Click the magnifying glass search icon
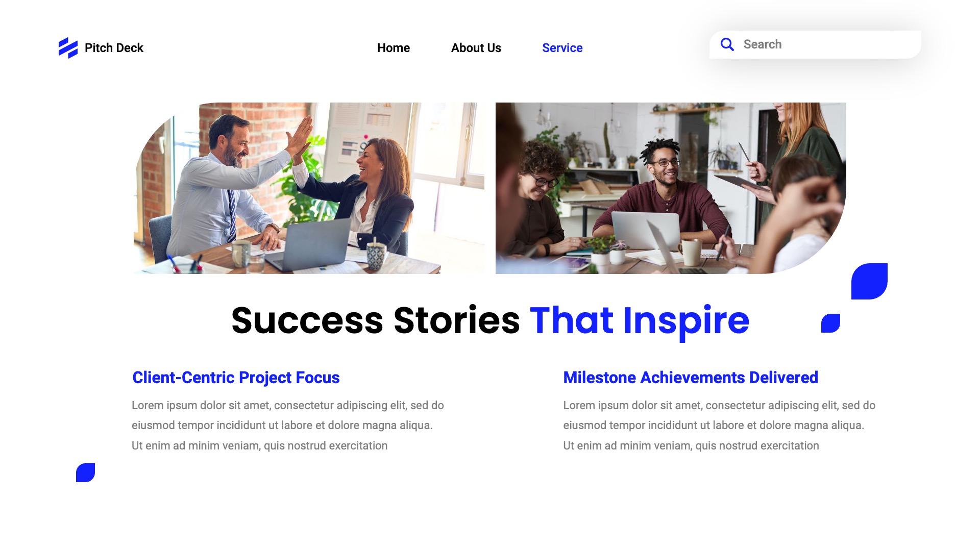The image size is (980, 551). [x=727, y=44]
